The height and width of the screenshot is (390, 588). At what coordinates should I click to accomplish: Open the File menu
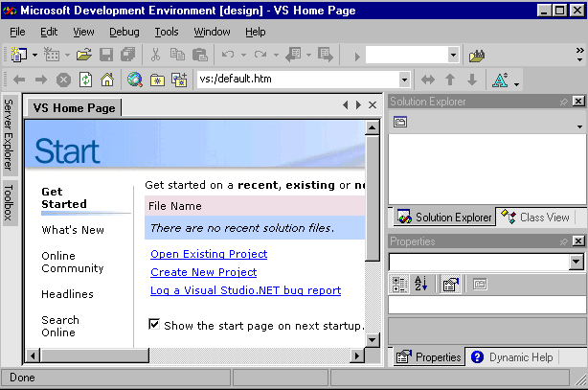coord(17,32)
